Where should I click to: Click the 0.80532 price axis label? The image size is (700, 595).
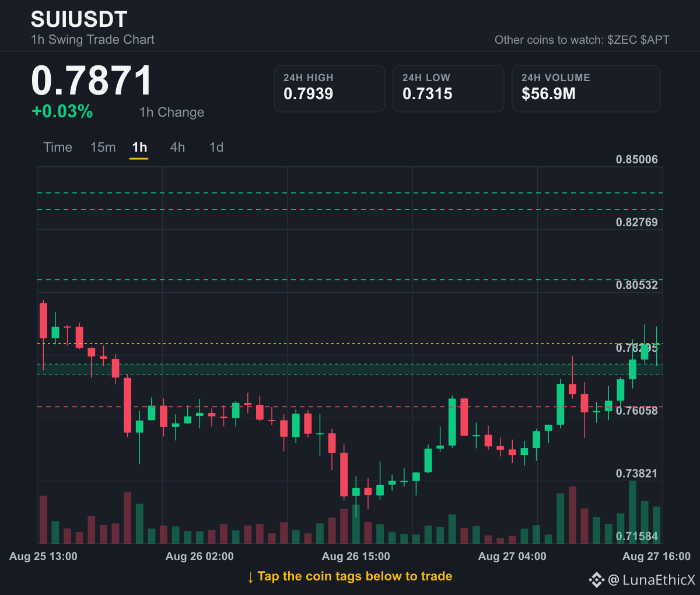click(x=636, y=285)
